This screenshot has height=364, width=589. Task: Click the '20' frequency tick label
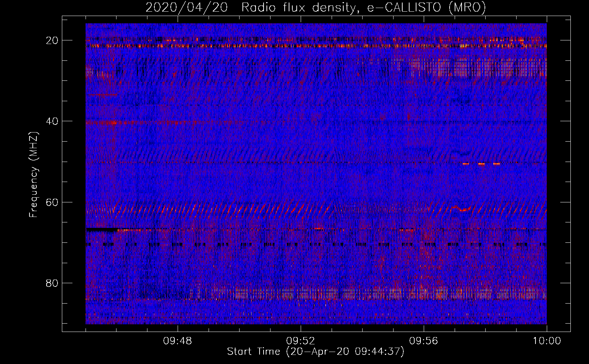52,40
